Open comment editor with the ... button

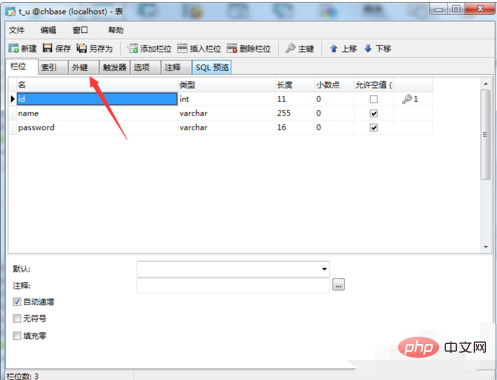[338, 285]
